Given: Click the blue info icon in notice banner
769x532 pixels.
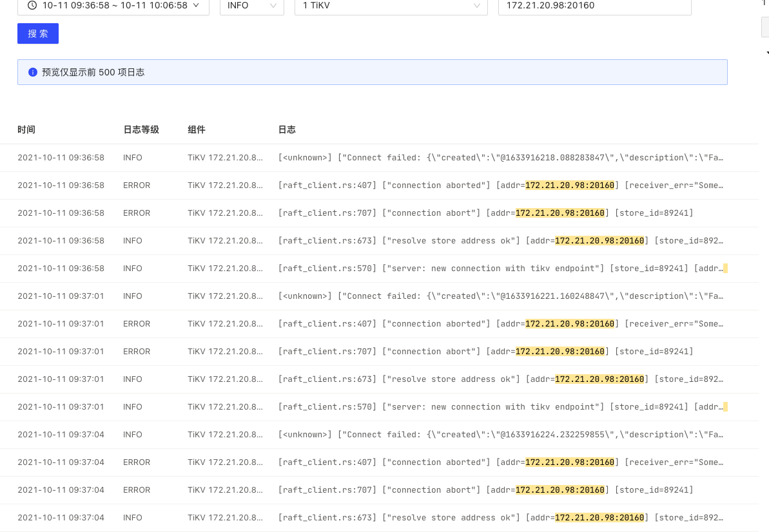Looking at the screenshot, I should pyautogui.click(x=33, y=72).
